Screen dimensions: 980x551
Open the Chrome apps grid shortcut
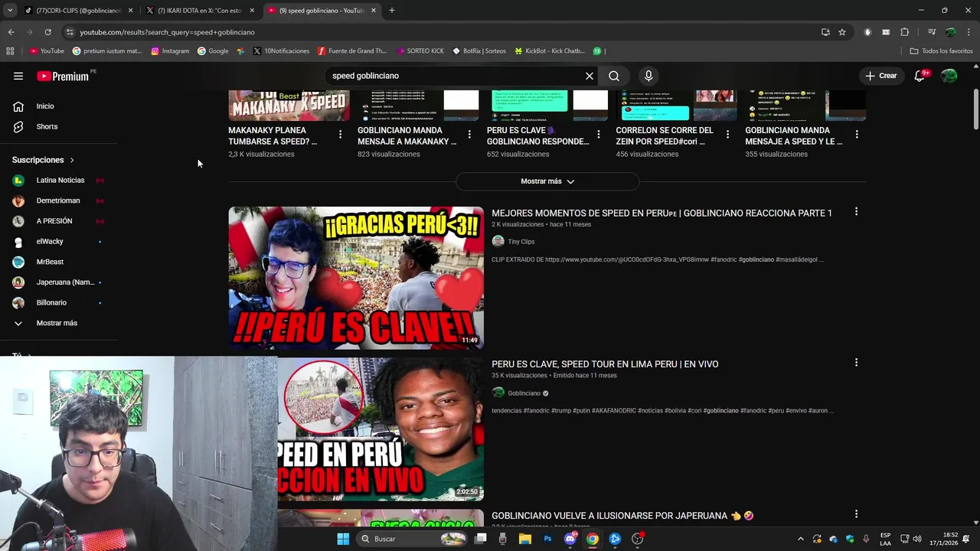[10, 51]
